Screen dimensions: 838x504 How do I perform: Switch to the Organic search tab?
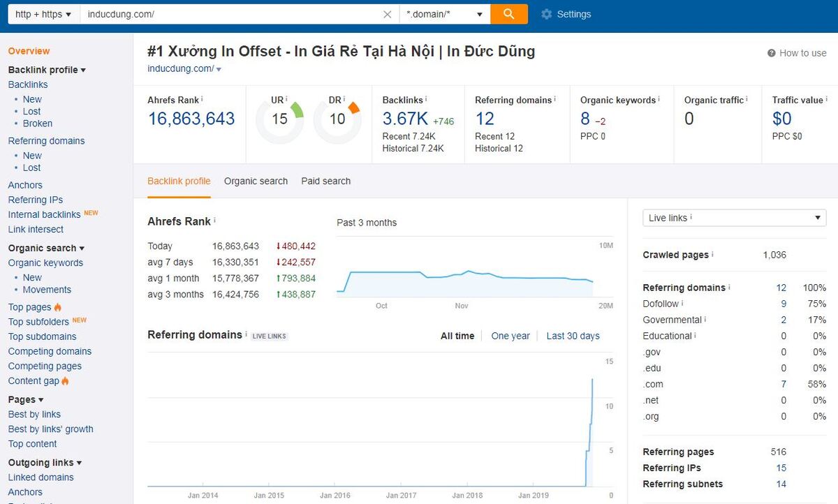(256, 181)
